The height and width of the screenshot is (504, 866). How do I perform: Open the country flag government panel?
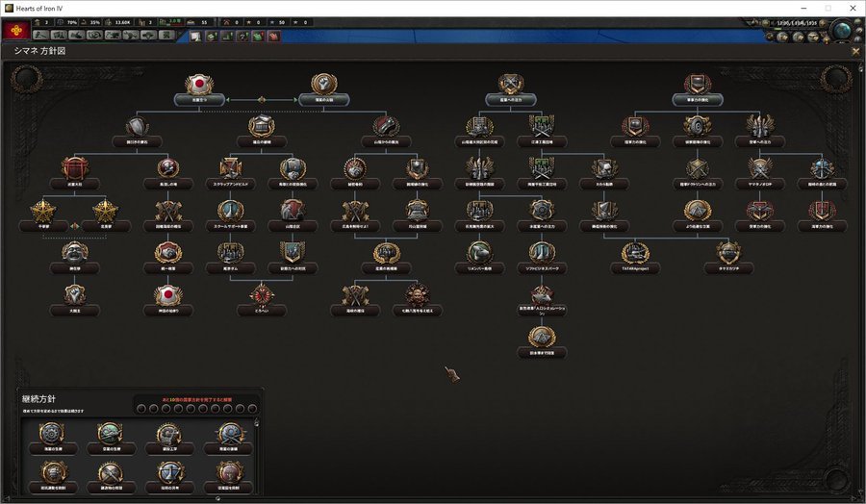[x=16, y=31]
